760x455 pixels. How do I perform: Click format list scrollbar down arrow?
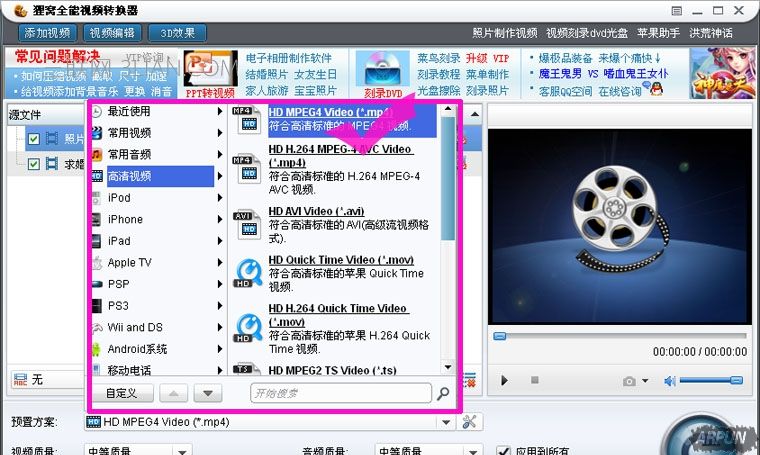(x=448, y=367)
